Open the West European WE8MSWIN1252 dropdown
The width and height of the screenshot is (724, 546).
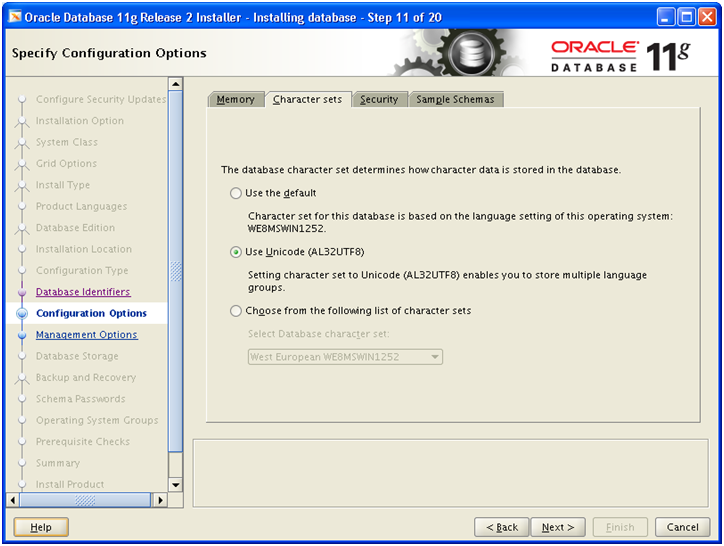pyautogui.click(x=345, y=357)
